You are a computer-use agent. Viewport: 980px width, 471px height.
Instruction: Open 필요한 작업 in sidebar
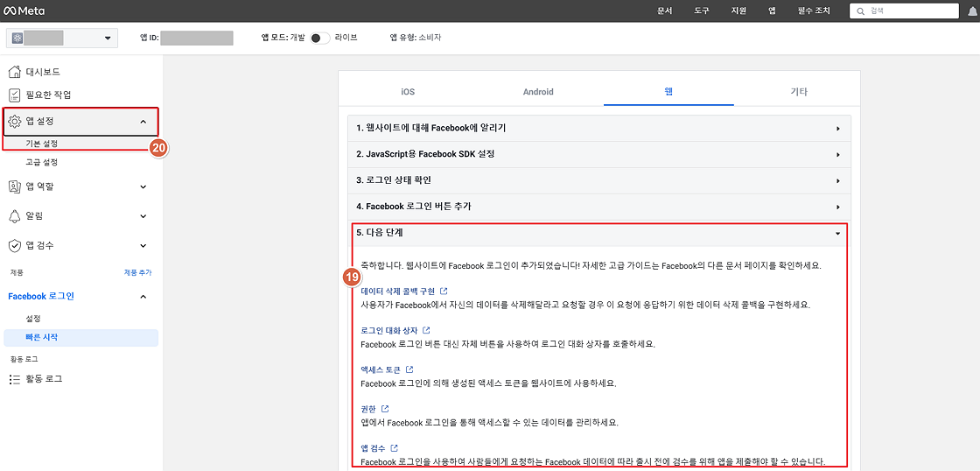(48, 95)
